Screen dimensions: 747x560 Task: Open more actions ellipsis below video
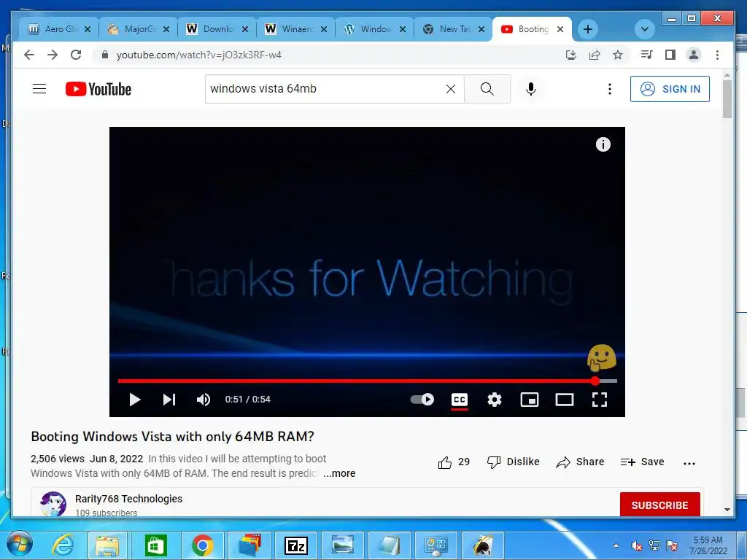click(x=689, y=463)
